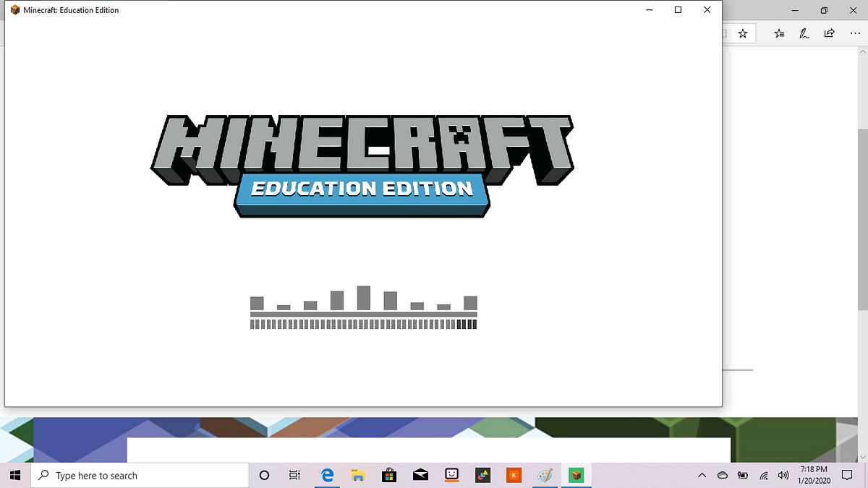Open the colorful shapes app on taskbar

483,475
